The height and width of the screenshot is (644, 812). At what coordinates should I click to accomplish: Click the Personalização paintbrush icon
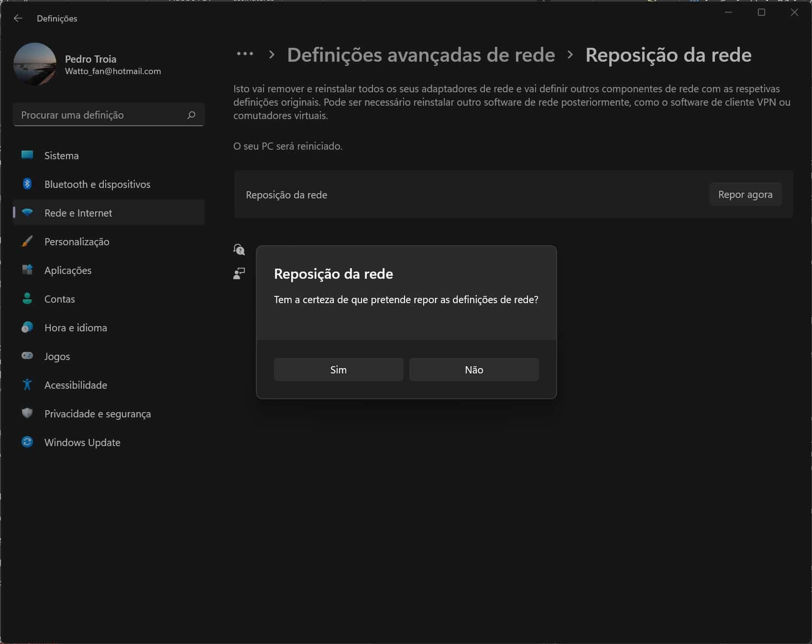27,241
